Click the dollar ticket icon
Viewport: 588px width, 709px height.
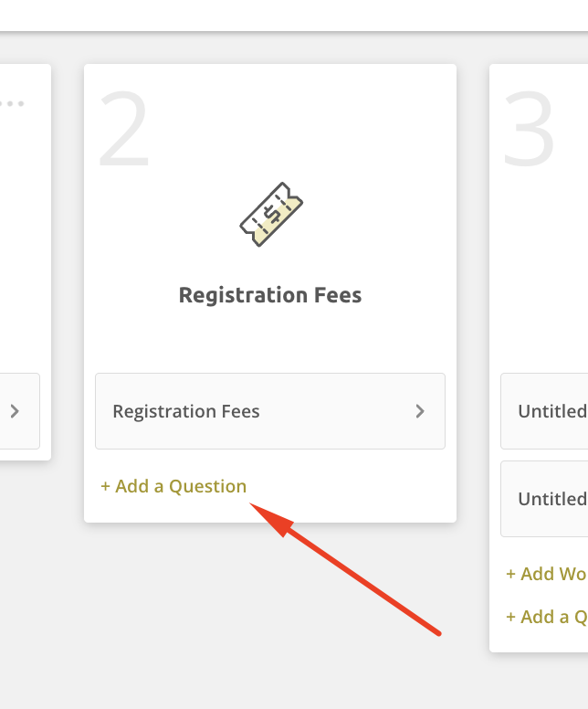click(271, 215)
